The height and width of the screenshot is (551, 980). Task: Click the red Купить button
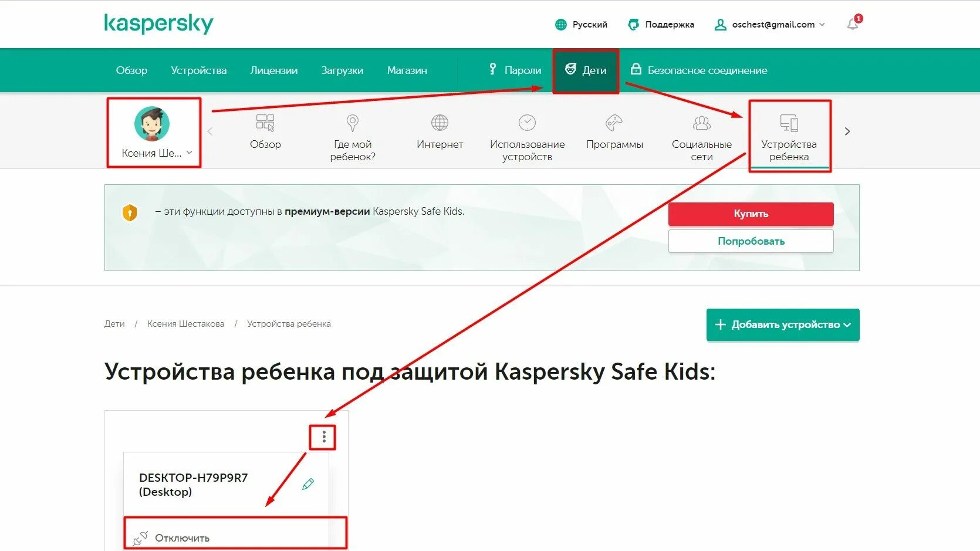pos(751,214)
